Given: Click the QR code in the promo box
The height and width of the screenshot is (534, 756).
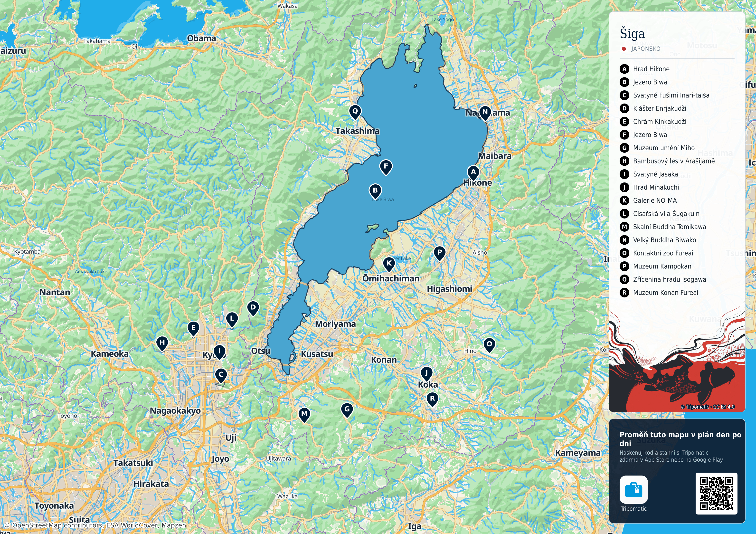Looking at the screenshot, I should coord(716,494).
